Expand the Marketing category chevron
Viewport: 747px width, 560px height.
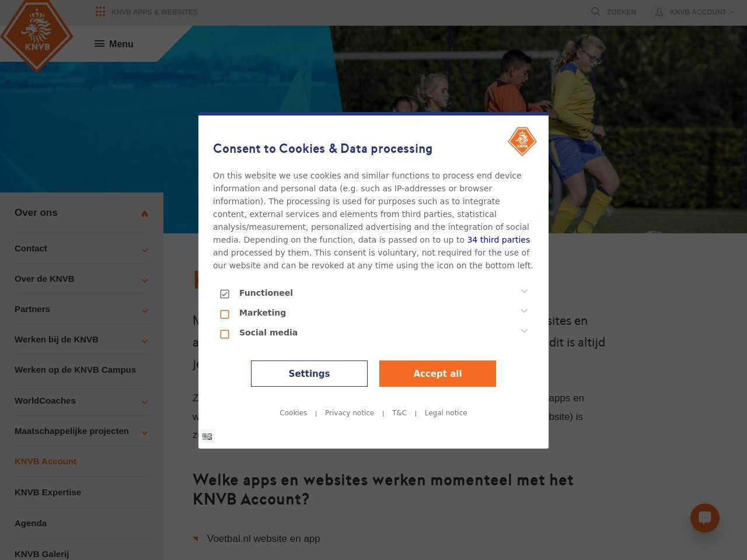(524, 311)
